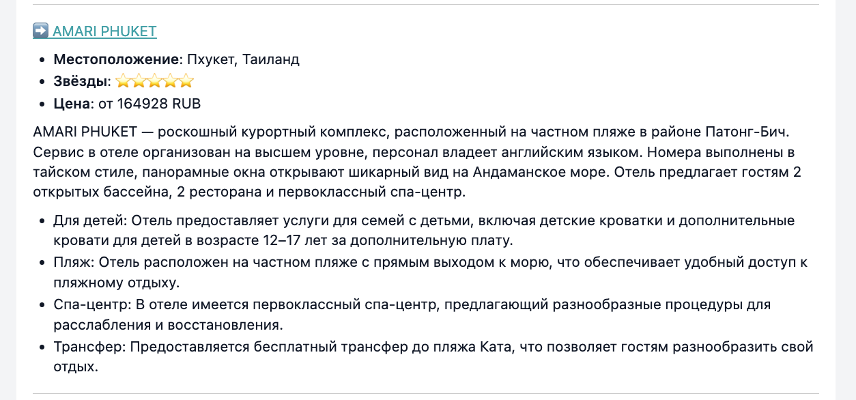
Task: Click the first star in the rating
Action: (123, 81)
